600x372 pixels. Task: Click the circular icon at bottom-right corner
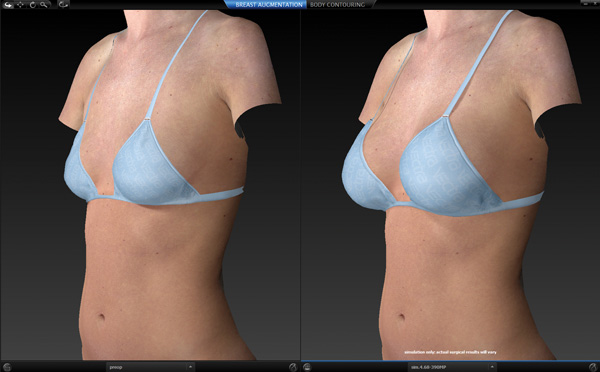point(593,367)
